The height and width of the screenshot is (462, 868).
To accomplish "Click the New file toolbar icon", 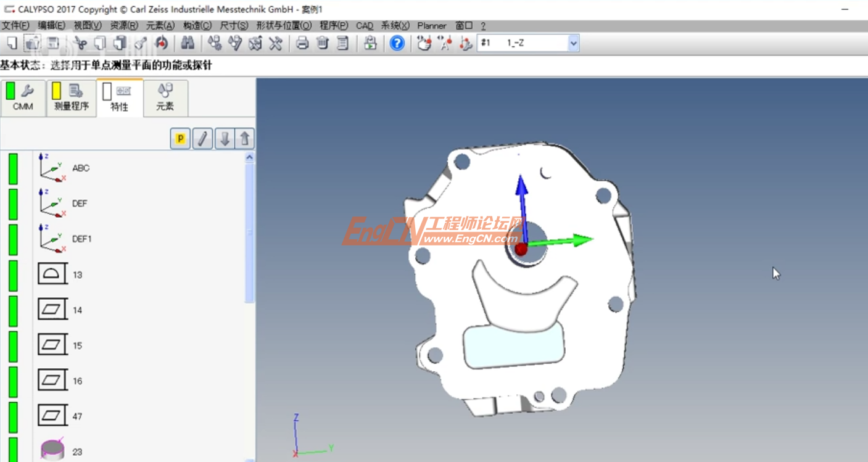I will [12, 43].
